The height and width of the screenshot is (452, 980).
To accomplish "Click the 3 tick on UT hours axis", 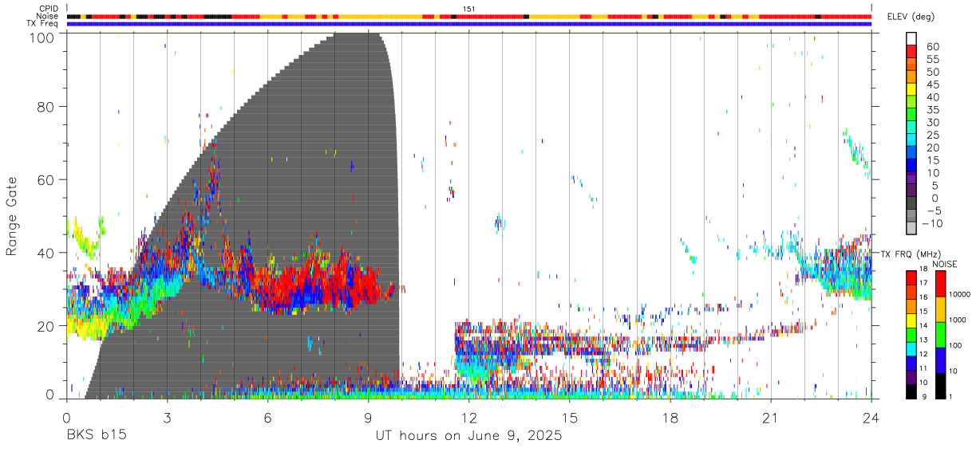I will pos(167,419).
